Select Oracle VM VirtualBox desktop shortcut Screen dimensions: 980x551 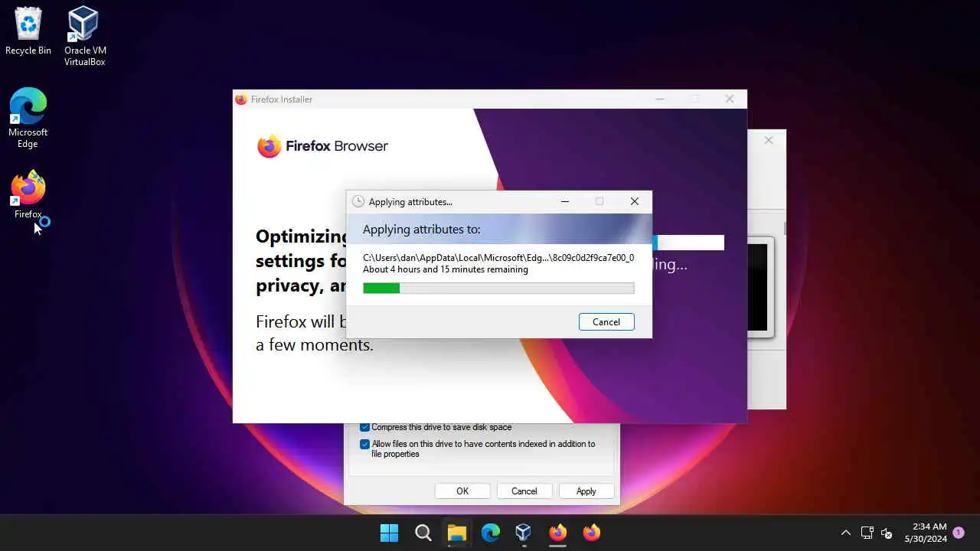[84, 36]
